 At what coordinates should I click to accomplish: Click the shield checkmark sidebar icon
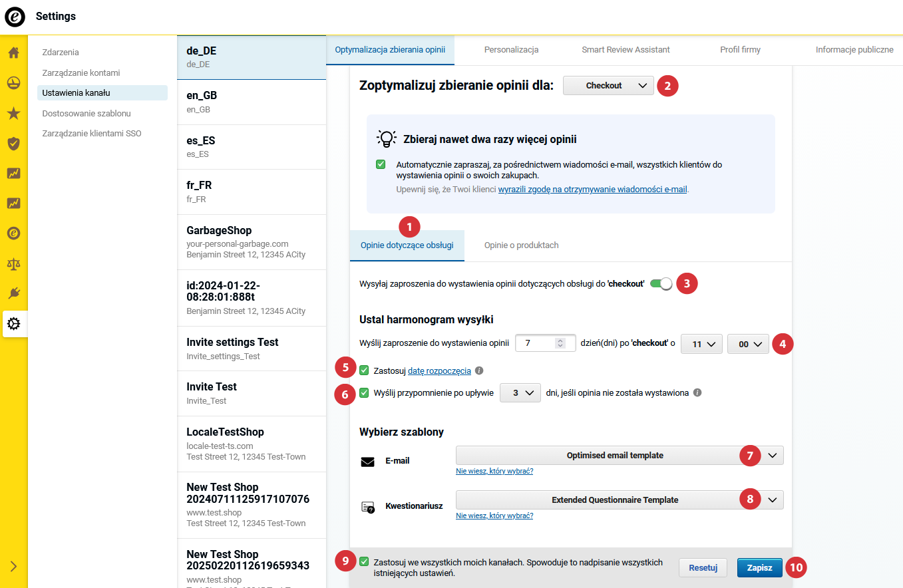click(x=13, y=143)
